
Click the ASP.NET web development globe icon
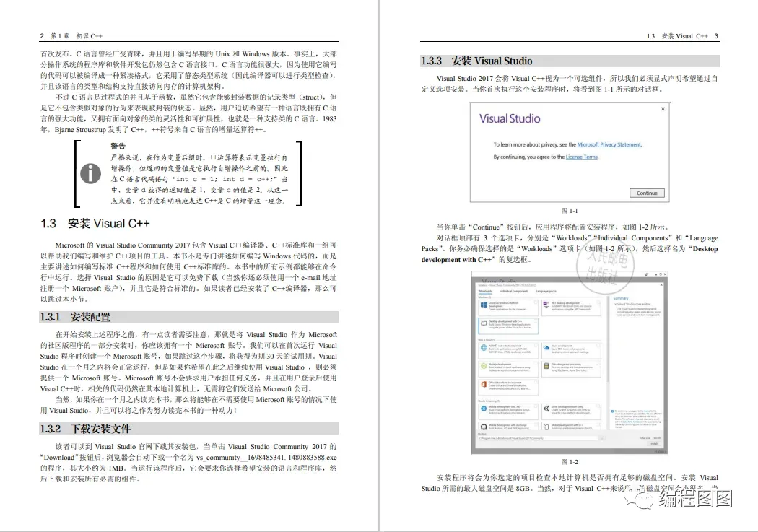(484, 347)
